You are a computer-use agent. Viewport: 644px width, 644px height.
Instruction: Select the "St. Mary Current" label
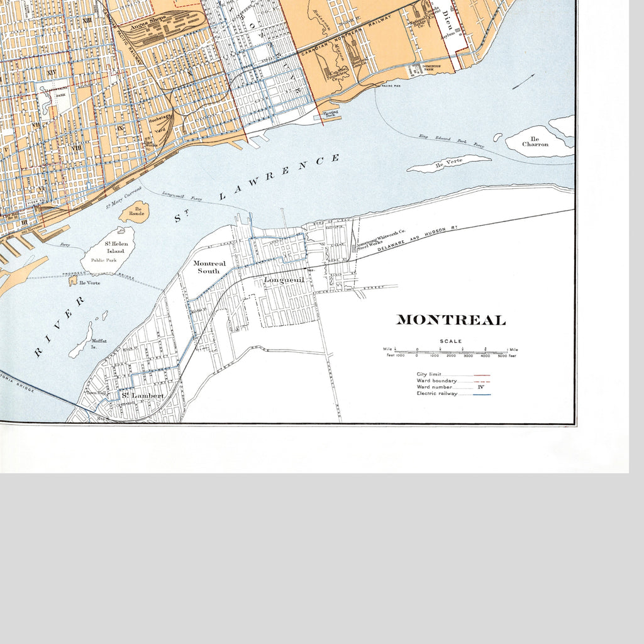pyautogui.click(x=123, y=198)
